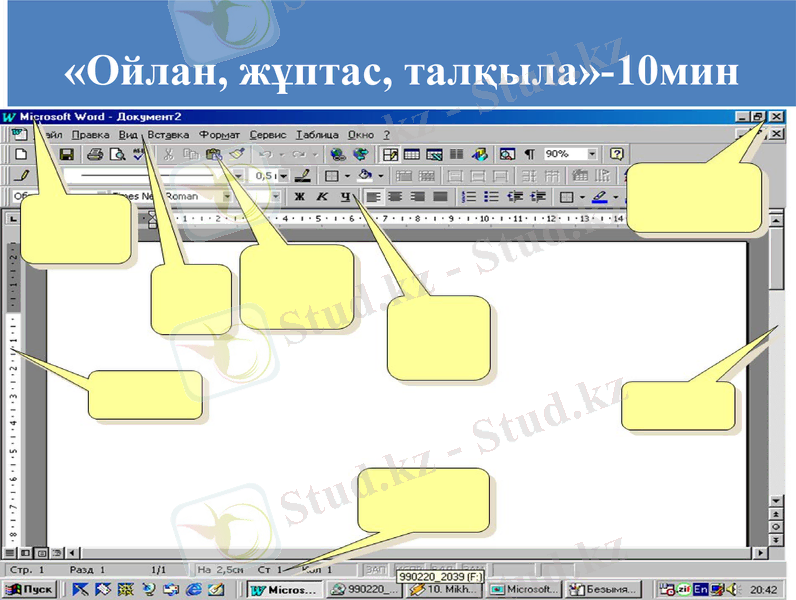
Task: Align text to the left
Action: pos(373,196)
